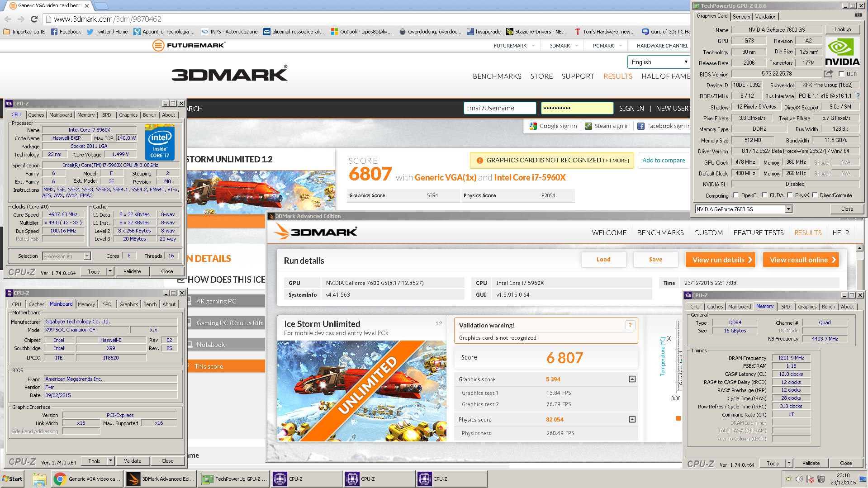Image resolution: width=868 pixels, height=488 pixels.
Task: Open Windows Explorer from the taskbar
Action: [39, 479]
